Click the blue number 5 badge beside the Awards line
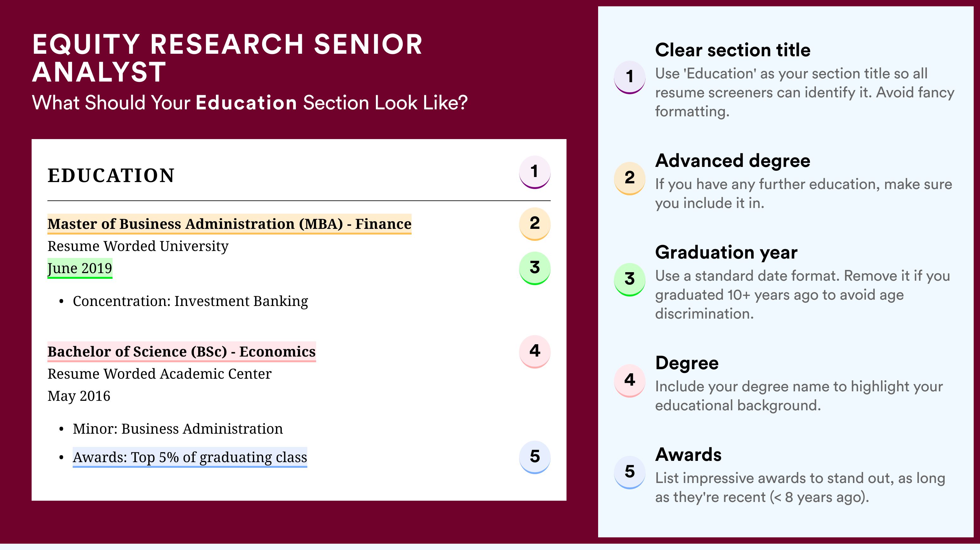 coord(535,457)
